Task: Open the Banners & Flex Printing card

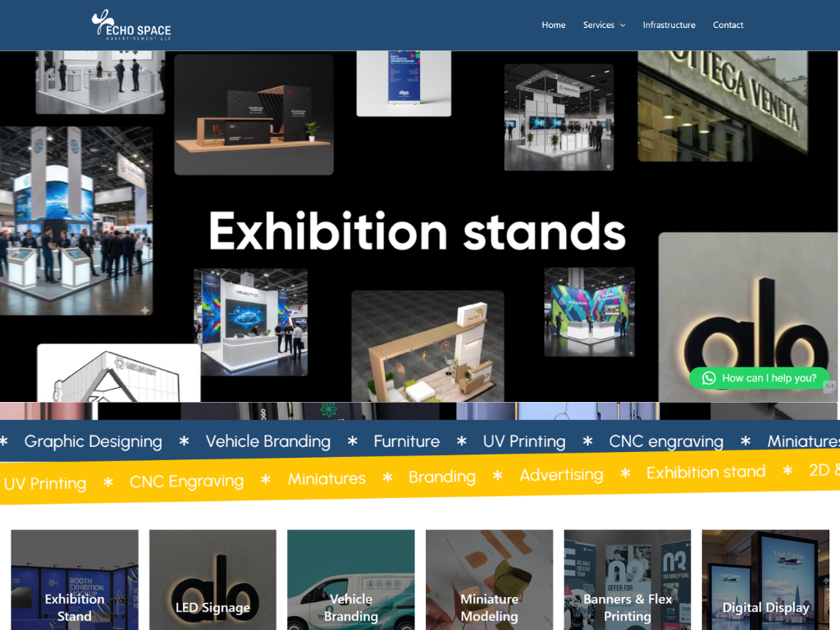Action: (628, 581)
